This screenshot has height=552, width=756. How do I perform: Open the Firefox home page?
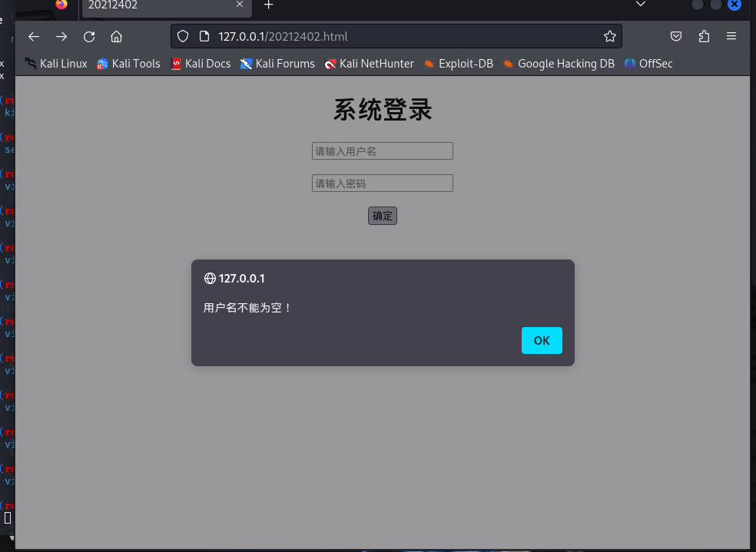pos(116,37)
